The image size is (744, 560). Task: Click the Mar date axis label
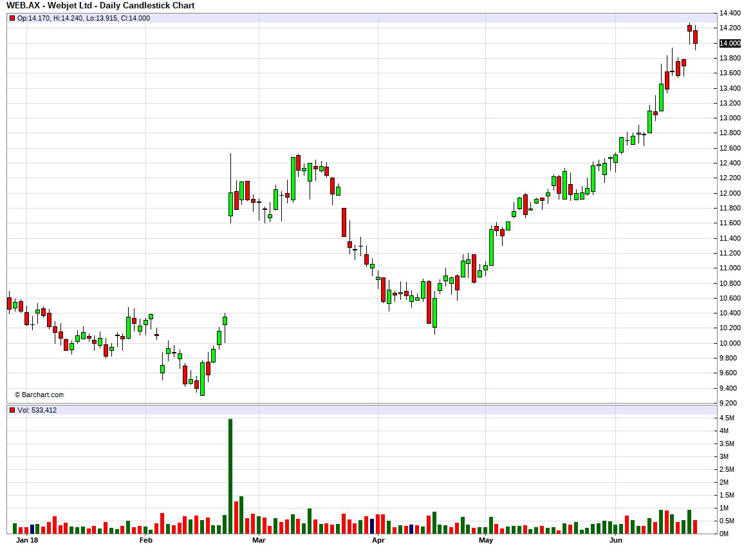pos(259,540)
